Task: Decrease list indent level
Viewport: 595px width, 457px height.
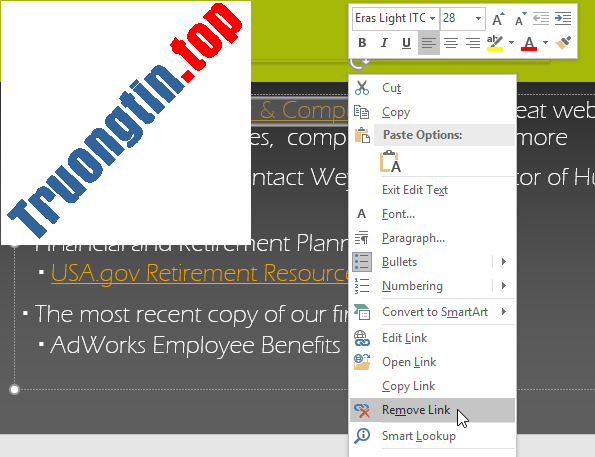Action: coord(541,18)
